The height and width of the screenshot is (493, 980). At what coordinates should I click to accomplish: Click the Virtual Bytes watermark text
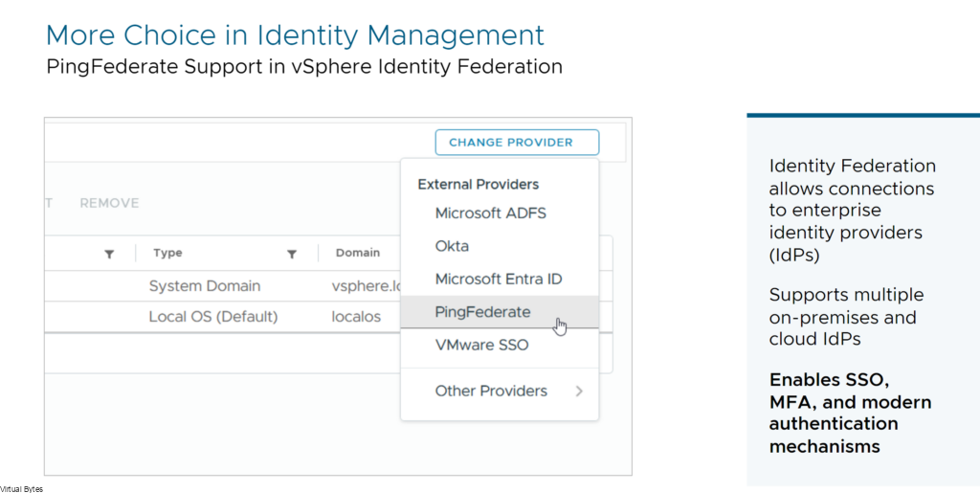(21, 489)
